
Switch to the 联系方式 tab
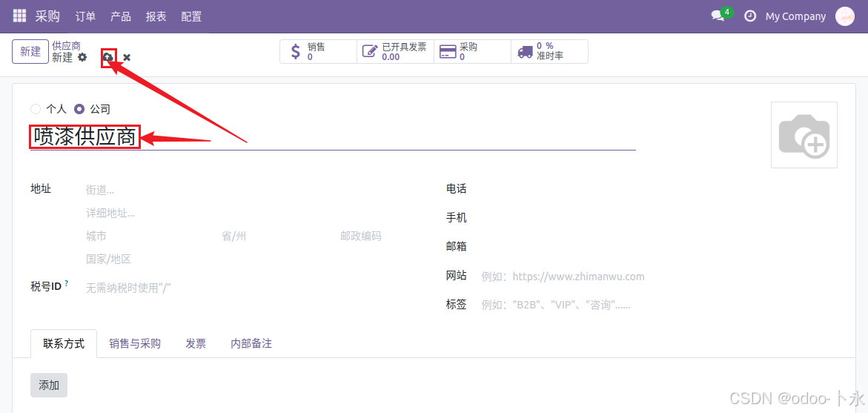(x=64, y=344)
